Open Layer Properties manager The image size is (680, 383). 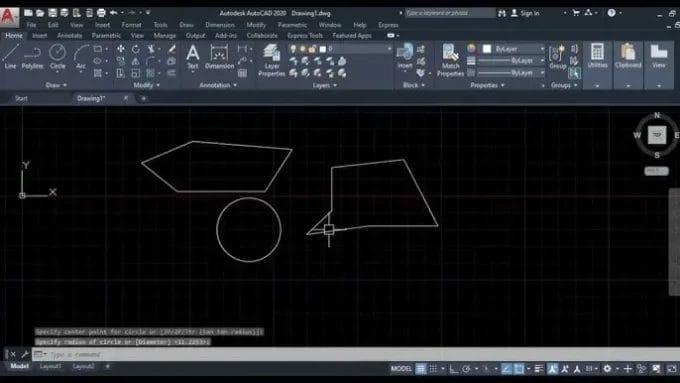pyautogui.click(x=272, y=60)
